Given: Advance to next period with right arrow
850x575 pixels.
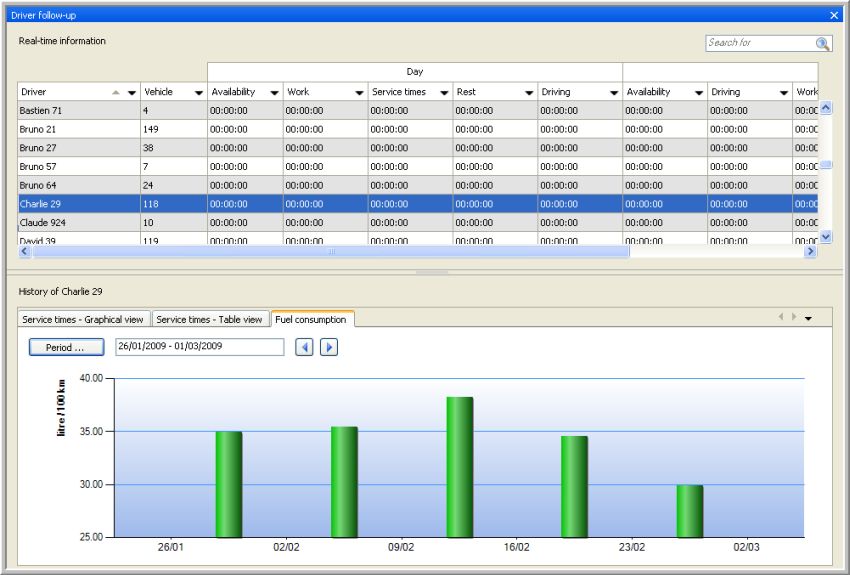Looking at the screenshot, I should (x=329, y=347).
